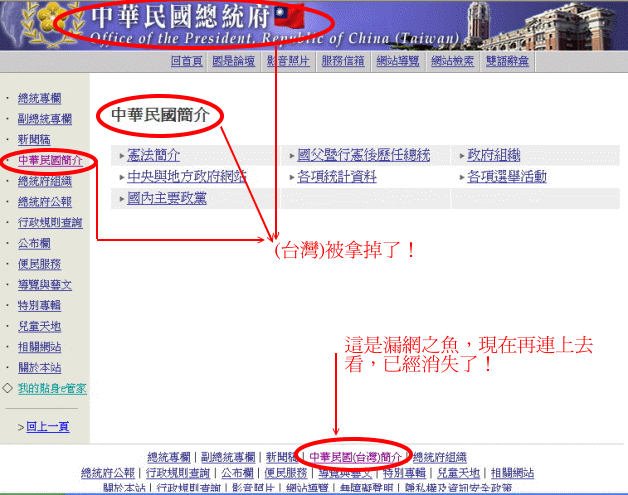Open the 我的貼身e管家 link
Viewport: 628px width, 495px height.
click(52, 388)
